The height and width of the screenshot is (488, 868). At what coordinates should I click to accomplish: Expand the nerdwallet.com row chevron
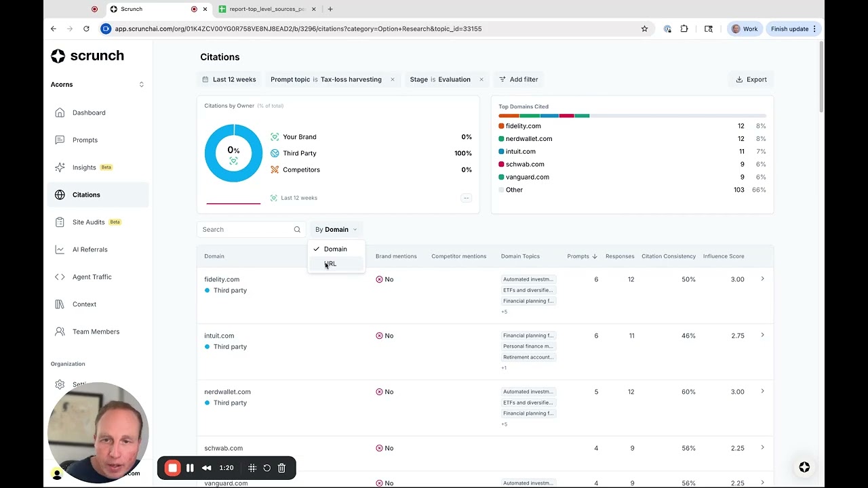click(x=762, y=391)
